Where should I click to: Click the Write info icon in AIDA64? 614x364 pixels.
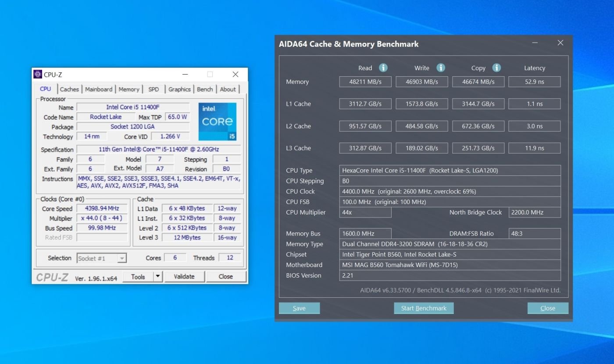click(441, 68)
